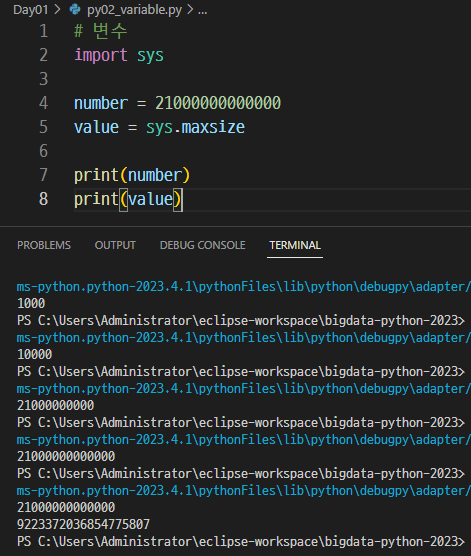Follow the last debugpy adapter path link
471x556 pixels.
click(244, 491)
